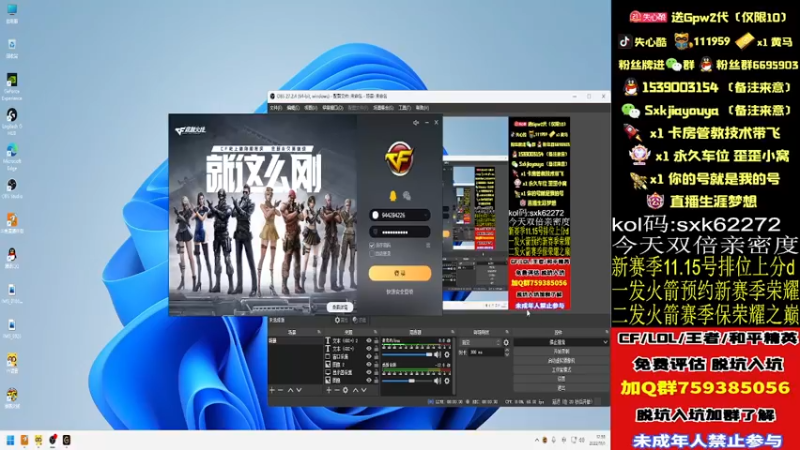Move source down in OBS sources toolbar
The image size is (800, 450).
pos(364,390)
